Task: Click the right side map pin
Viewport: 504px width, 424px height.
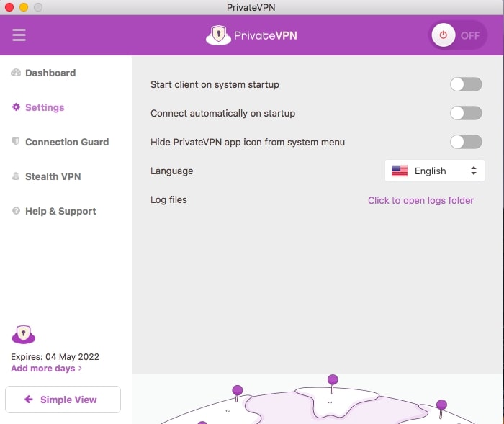Action: coord(441,409)
